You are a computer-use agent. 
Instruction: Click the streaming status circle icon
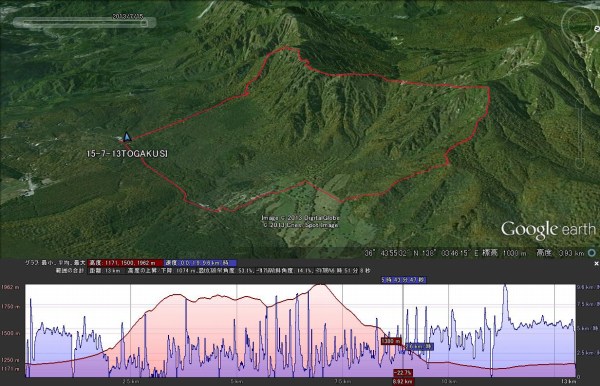[x=592, y=252]
